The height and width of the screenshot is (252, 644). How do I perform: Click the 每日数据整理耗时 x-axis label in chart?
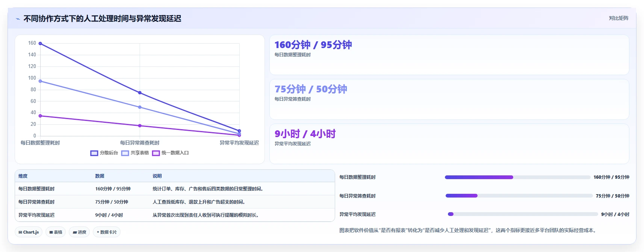[40, 143]
